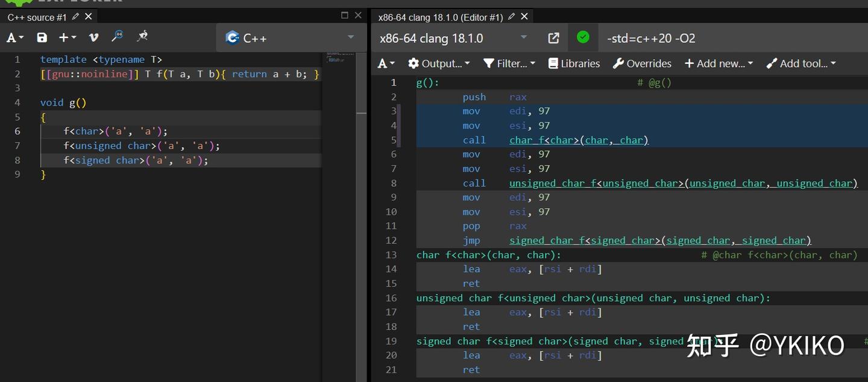Rename the C++ source #1 tab using the pencil icon
Viewport: 868px width, 382px height.
[75, 17]
